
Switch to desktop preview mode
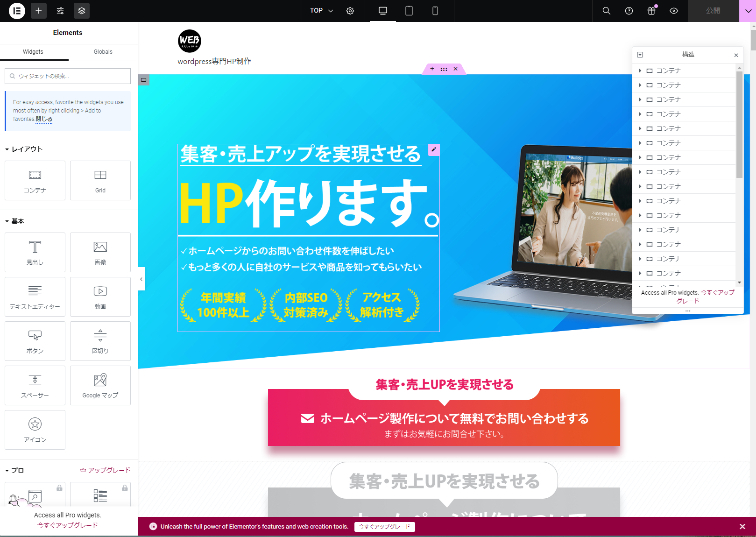coord(383,11)
